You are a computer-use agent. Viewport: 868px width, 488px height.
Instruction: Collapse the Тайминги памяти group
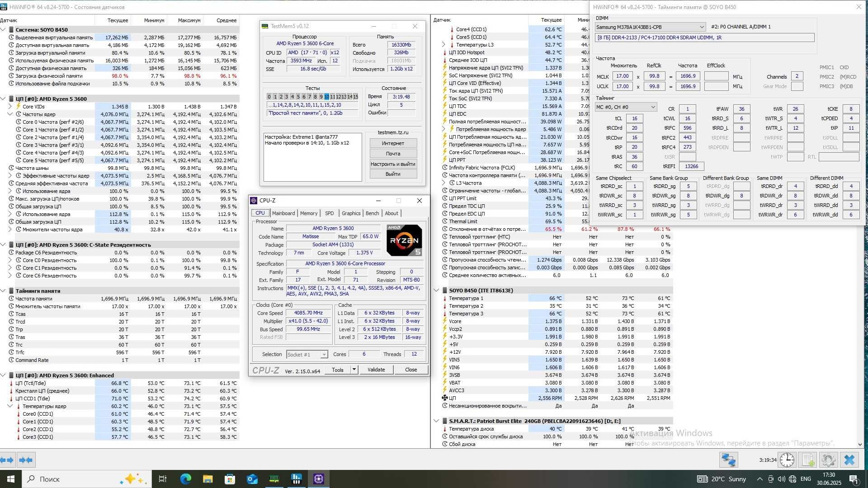[x=3, y=291]
